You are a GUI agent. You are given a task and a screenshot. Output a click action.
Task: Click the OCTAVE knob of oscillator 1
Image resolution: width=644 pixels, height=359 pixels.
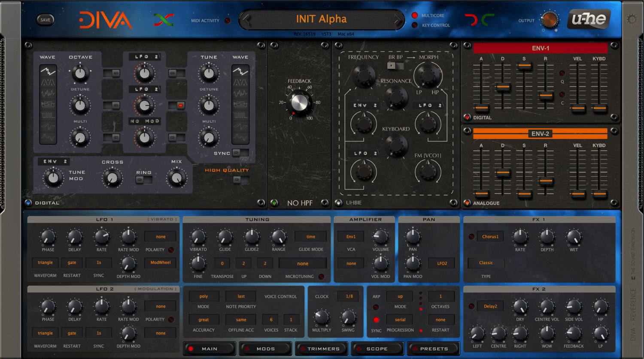80,73
